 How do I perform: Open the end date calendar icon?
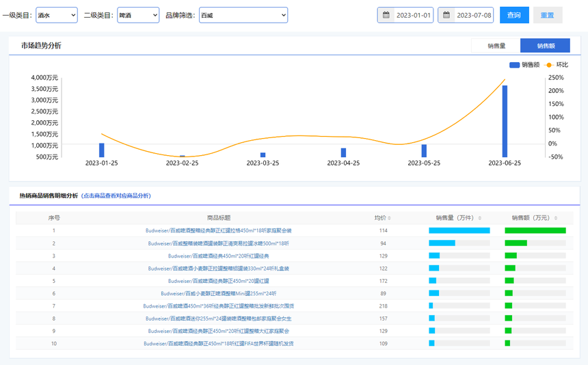pos(446,15)
